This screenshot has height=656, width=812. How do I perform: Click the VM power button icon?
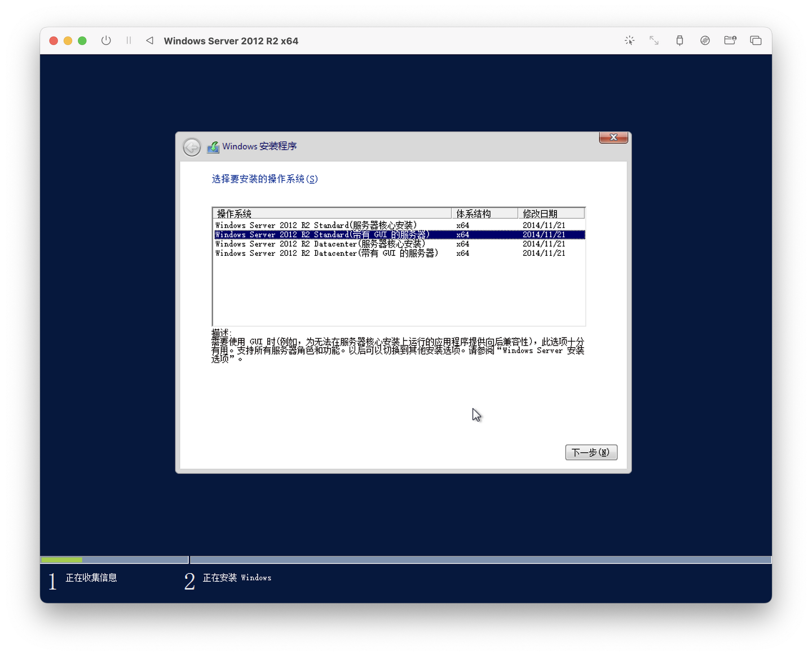(106, 41)
